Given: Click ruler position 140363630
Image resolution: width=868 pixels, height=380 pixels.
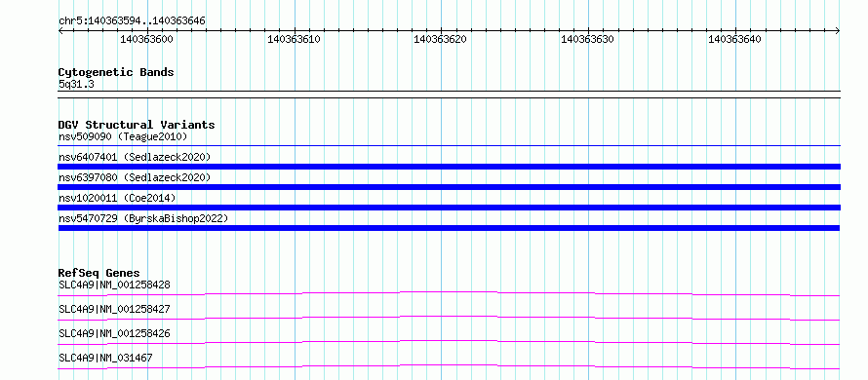Looking at the screenshot, I should coord(587,39).
